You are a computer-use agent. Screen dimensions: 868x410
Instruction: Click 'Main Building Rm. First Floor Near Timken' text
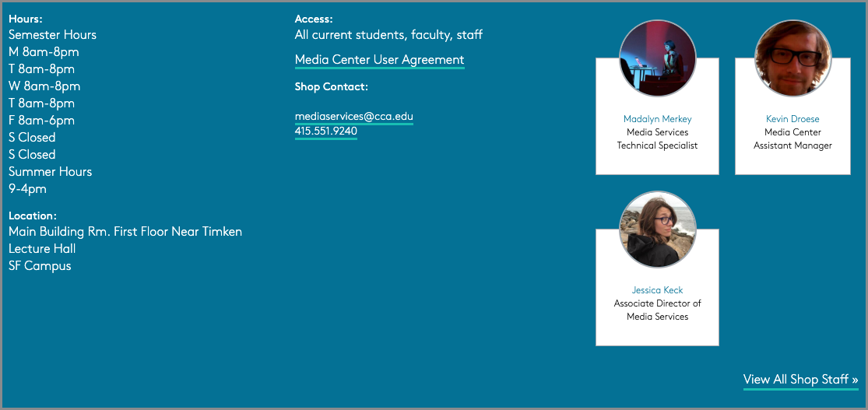(125, 232)
